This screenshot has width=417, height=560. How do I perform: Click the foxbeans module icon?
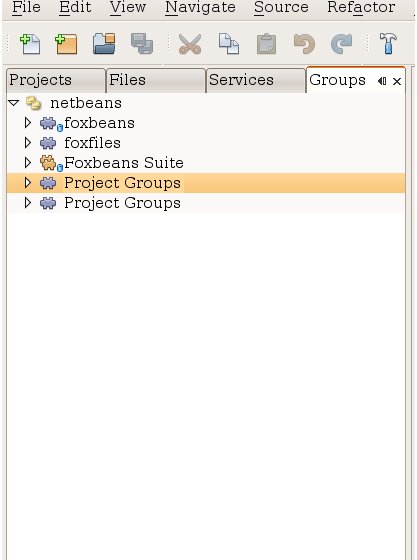pyautogui.click(x=51, y=124)
